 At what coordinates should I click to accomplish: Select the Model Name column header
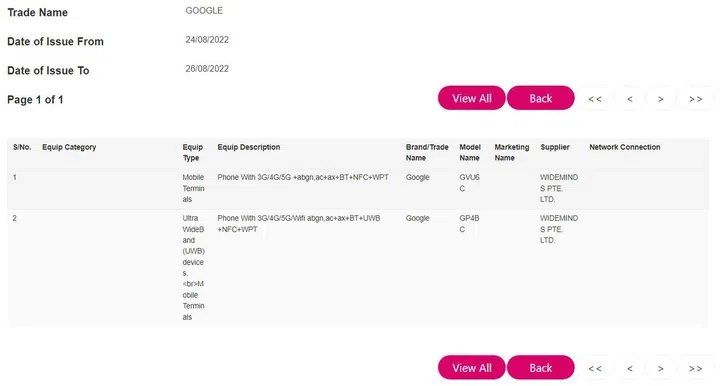(x=470, y=152)
